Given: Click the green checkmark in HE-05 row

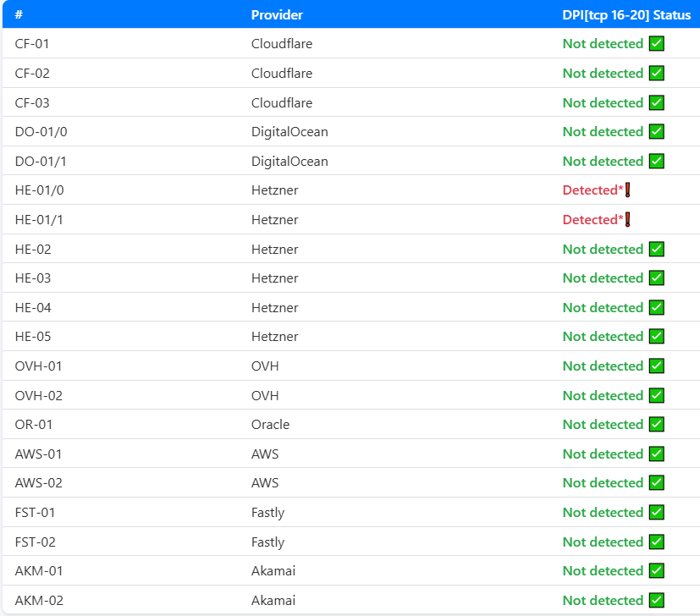Looking at the screenshot, I should click(656, 337).
